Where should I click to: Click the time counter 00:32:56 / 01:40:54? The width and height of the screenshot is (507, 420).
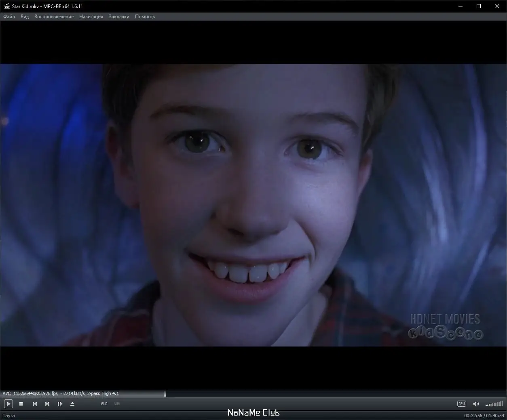pos(484,416)
